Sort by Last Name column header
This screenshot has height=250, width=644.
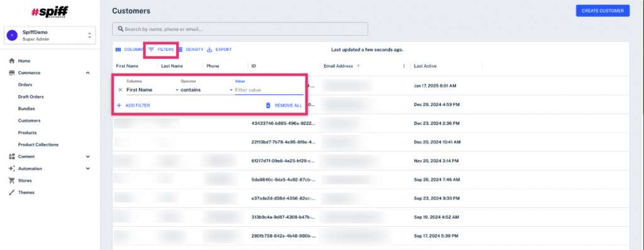click(172, 66)
